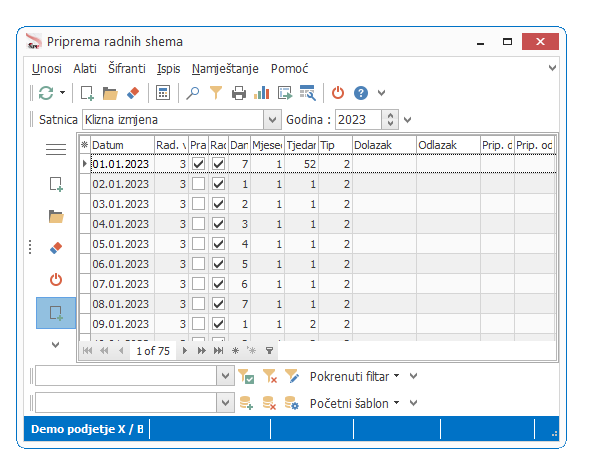Go to next record in navigator

tap(185, 351)
